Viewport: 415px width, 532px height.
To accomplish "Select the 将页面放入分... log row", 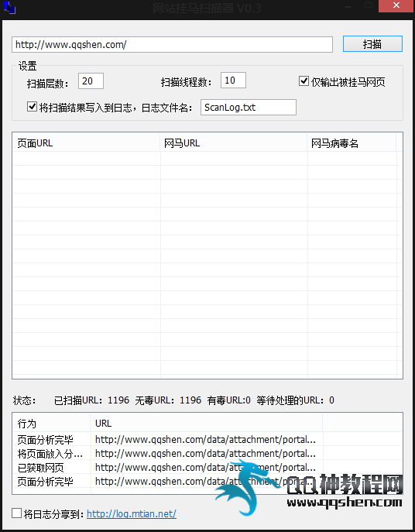I will click(207, 453).
